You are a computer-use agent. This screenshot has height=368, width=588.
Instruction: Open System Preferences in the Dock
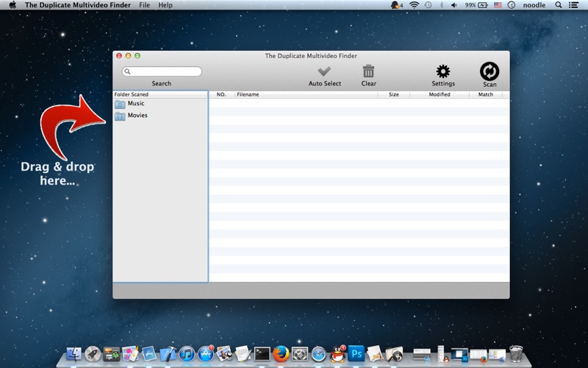pyautogui.click(x=300, y=354)
